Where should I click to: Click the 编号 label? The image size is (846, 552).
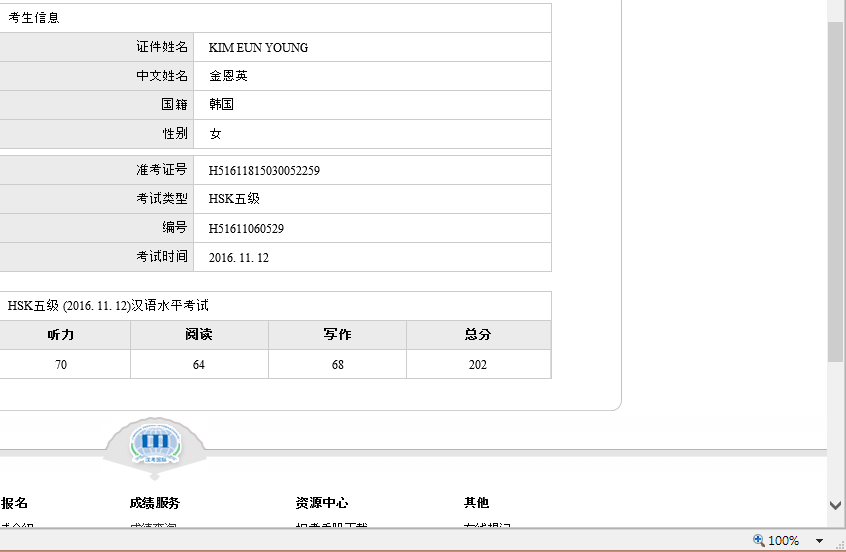(x=174, y=227)
